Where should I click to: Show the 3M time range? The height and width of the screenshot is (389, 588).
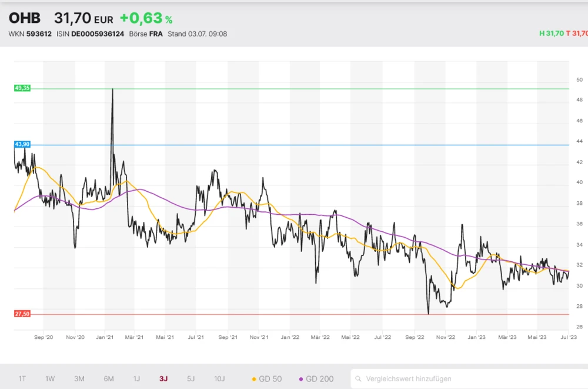(x=79, y=379)
